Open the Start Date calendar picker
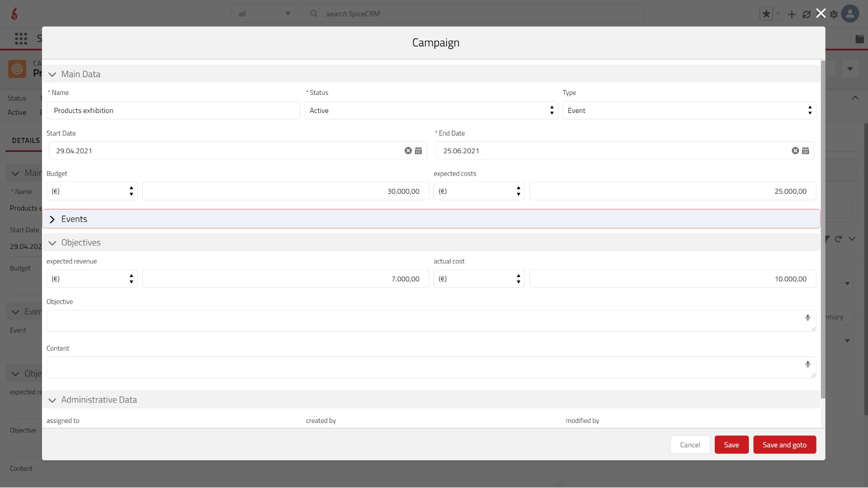The height and width of the screenshot is (488, 868). pos(418,151)
